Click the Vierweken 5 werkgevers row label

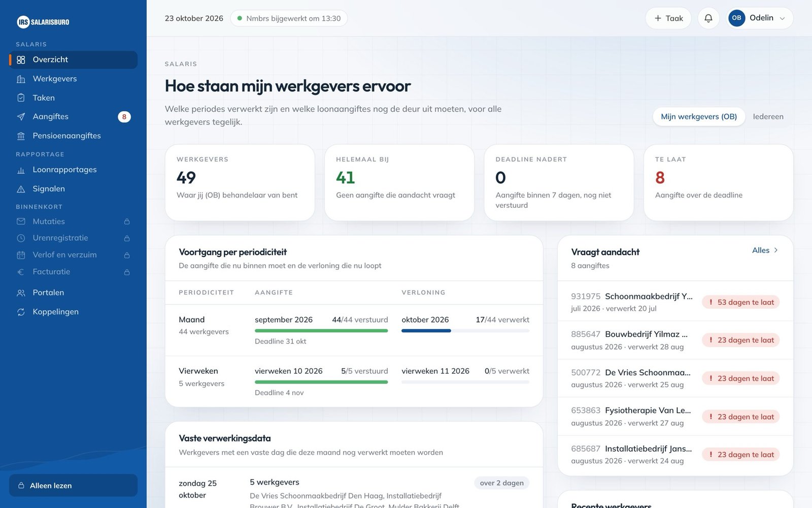click(x=201, y=377)
